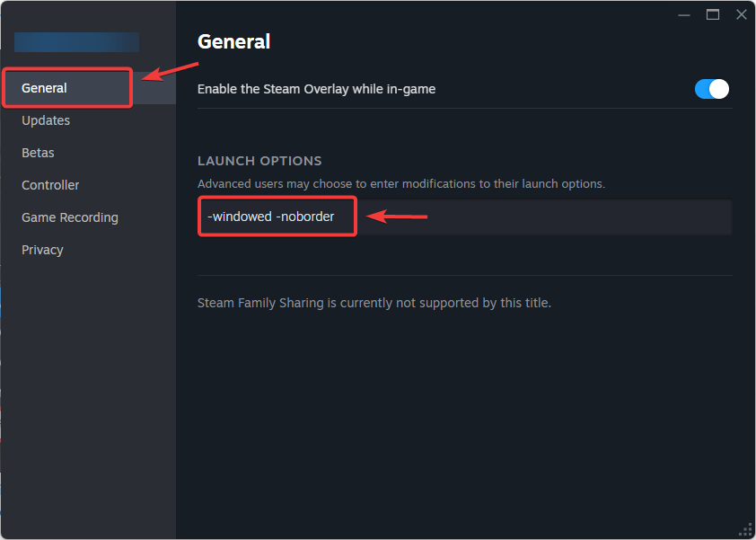This screenshot has width=756, height=540.
Task: Go to the Game Recording tab
Action: pos(70,217)
